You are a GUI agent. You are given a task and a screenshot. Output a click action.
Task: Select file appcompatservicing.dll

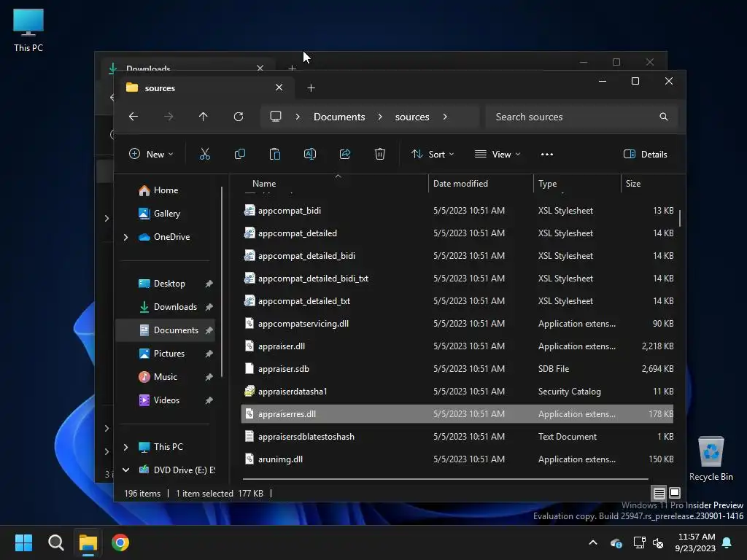click(457, 323)
